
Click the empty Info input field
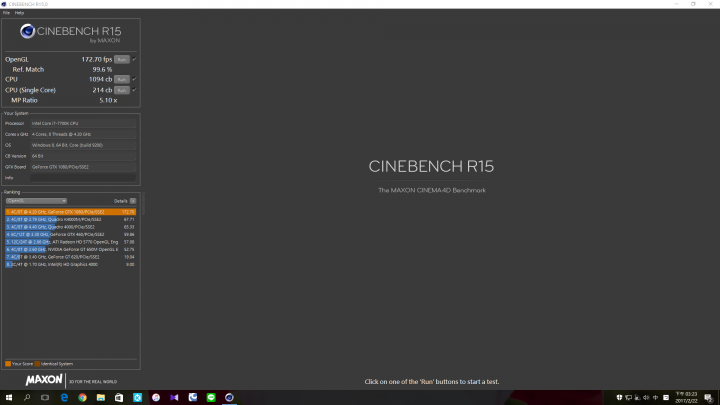click(83, 178)
